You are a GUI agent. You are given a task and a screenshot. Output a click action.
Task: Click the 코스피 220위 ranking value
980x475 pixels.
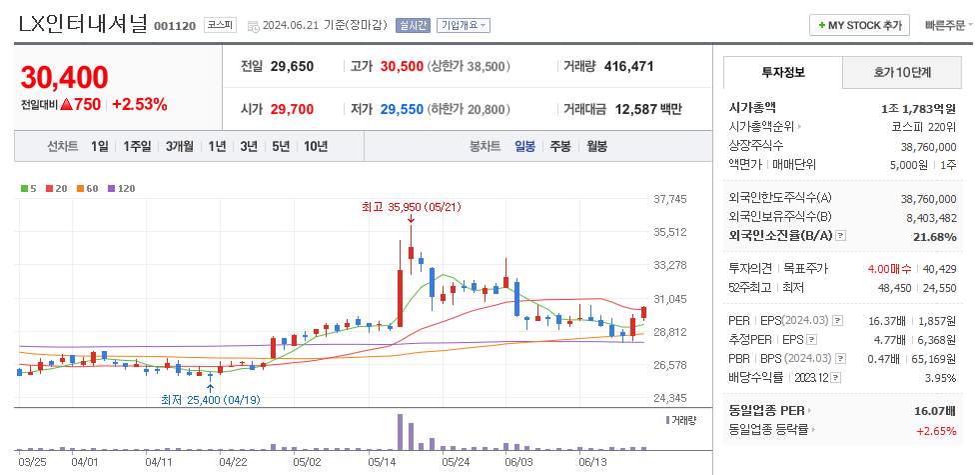[x=925, y=127]
